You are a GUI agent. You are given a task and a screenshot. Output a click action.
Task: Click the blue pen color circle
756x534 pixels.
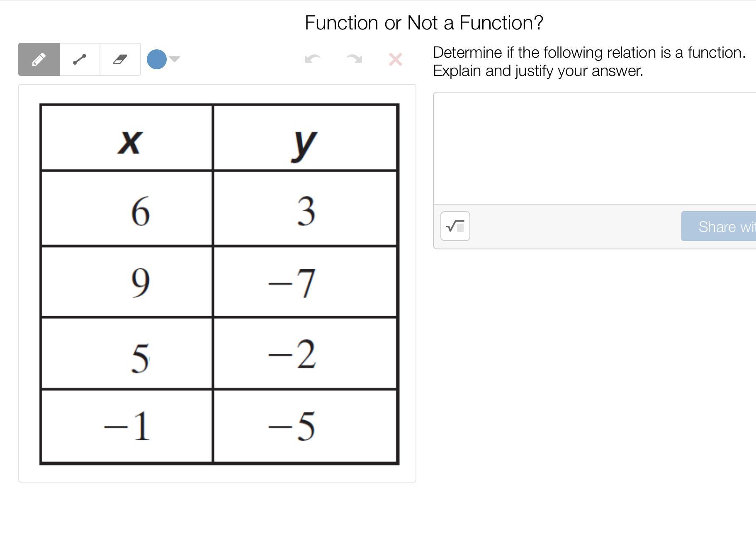[x=157, y=59]
